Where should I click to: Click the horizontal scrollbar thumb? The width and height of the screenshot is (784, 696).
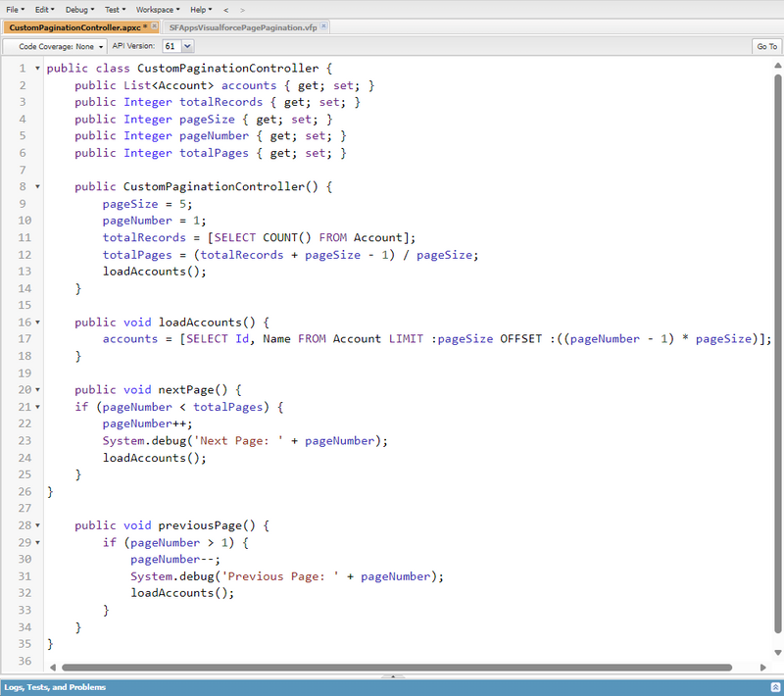(397, 668)
